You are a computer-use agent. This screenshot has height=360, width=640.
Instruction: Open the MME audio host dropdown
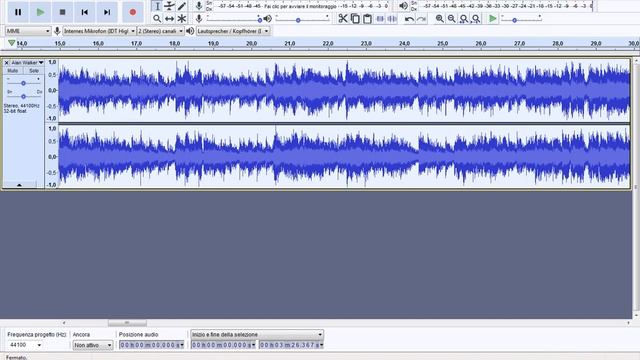[x=28, y=31]
